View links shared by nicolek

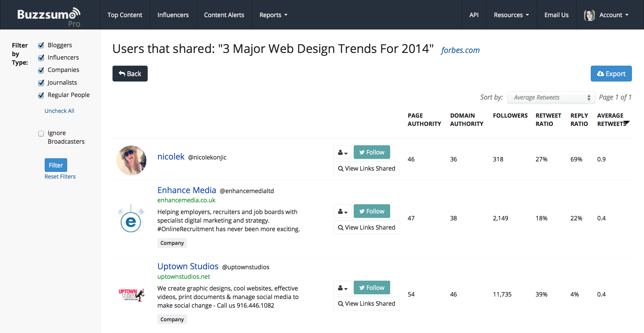(367, 168)
